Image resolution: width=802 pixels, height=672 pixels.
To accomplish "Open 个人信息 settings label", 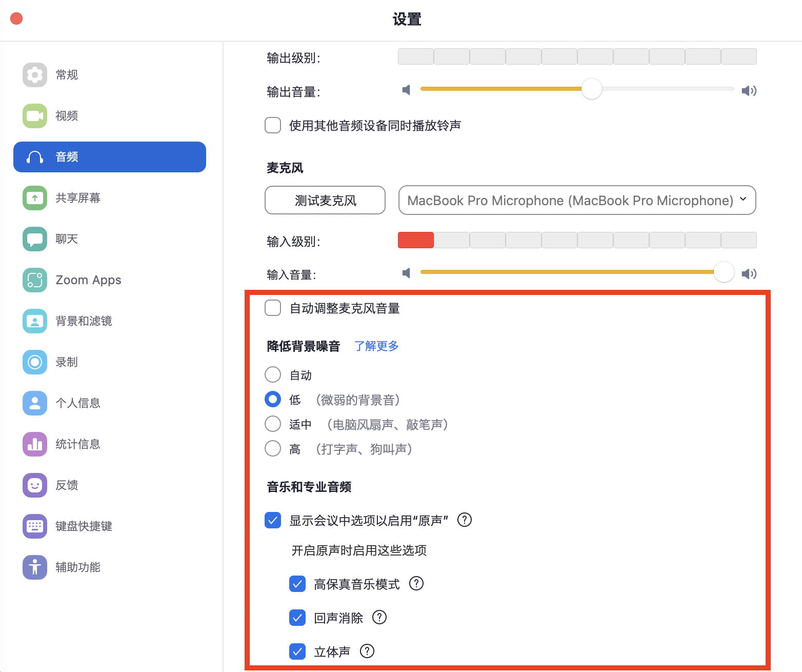I will (78, 403).
